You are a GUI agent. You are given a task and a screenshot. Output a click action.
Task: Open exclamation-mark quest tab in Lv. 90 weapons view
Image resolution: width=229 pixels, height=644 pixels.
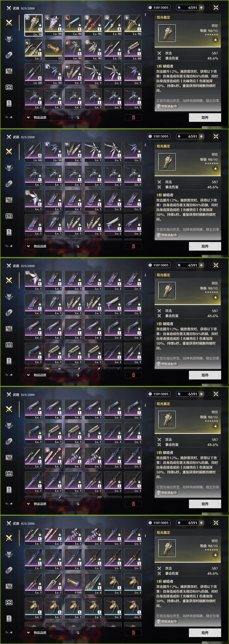click(x=9, y=103)
